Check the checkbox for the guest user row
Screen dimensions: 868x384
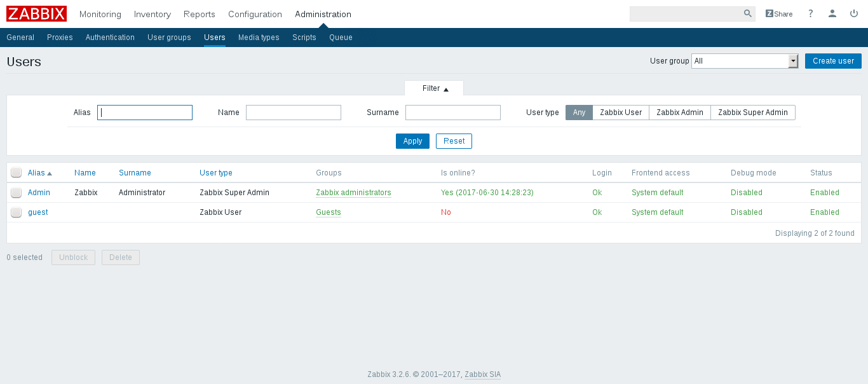pos(16,212)
